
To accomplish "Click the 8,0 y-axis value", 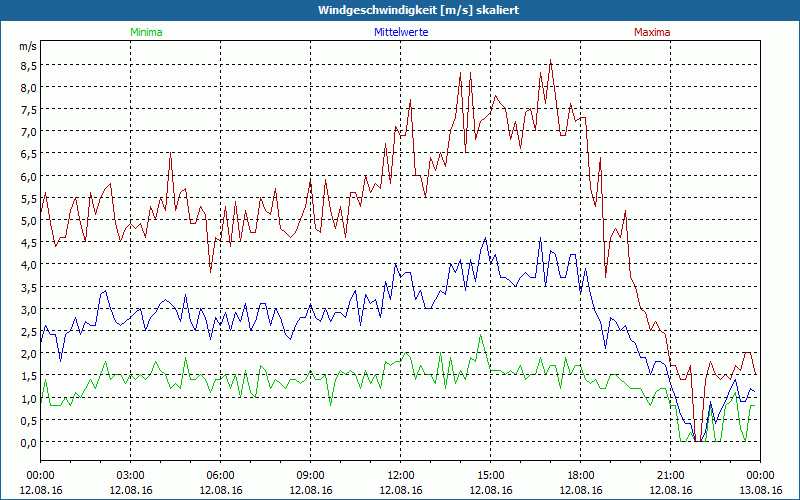I will click(29, 87).
